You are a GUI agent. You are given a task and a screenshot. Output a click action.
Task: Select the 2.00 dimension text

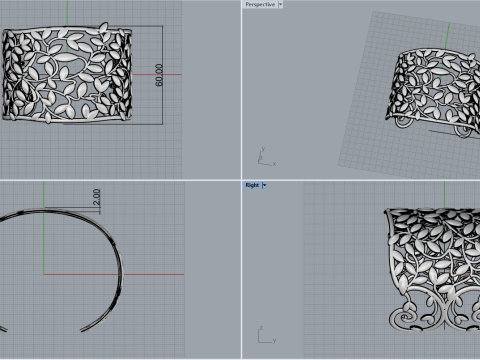96,197
